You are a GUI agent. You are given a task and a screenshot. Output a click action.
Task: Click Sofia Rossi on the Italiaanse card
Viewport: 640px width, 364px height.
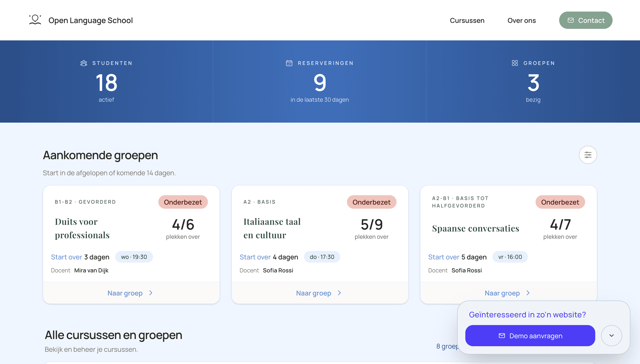coord(278,270)
